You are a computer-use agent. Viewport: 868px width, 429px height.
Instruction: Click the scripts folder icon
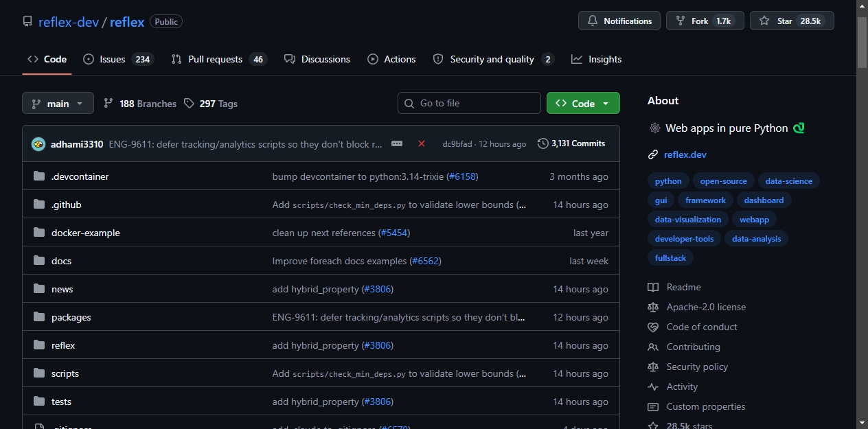click(x=39, y=373)
